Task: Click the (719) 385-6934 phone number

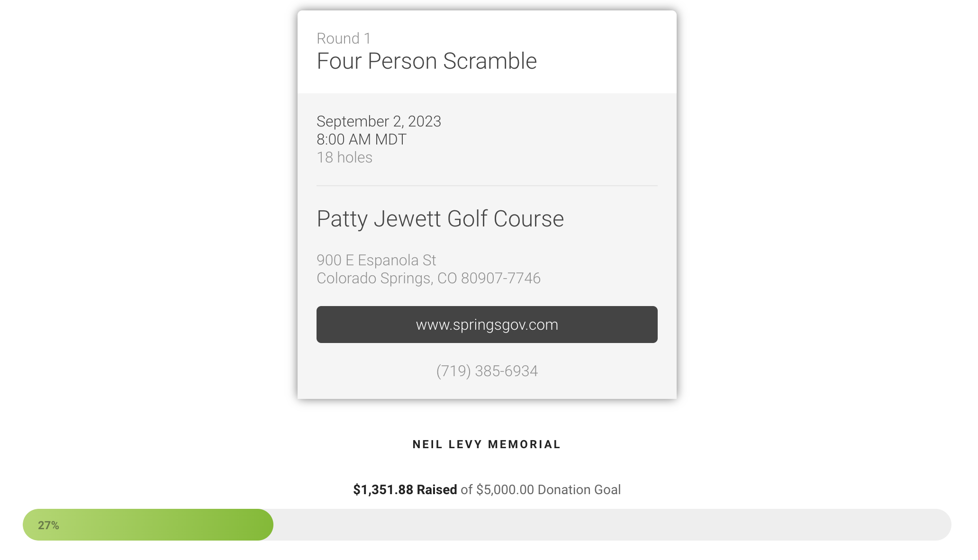Action: click(487, 371)
